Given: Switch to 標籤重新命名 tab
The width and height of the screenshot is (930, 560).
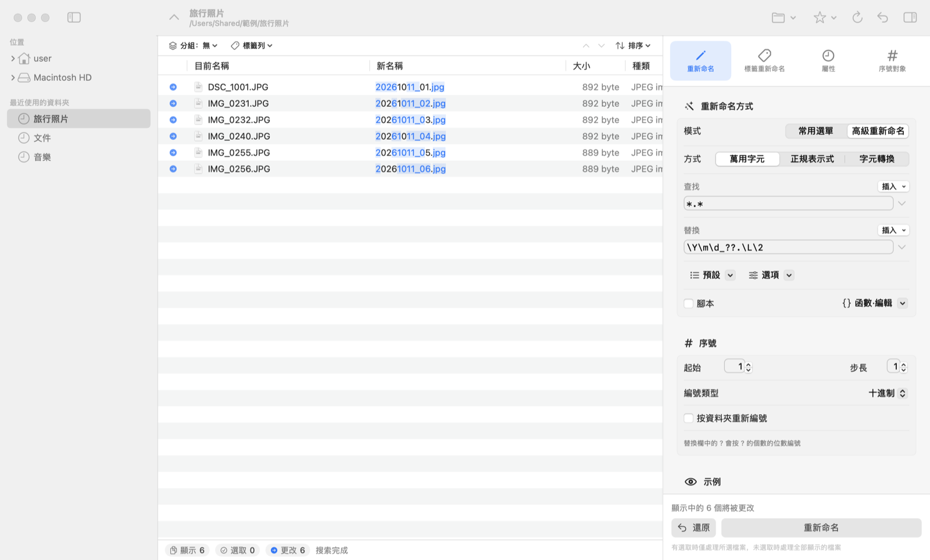Looking at the screenshot, I should click(x=764, y=60).
